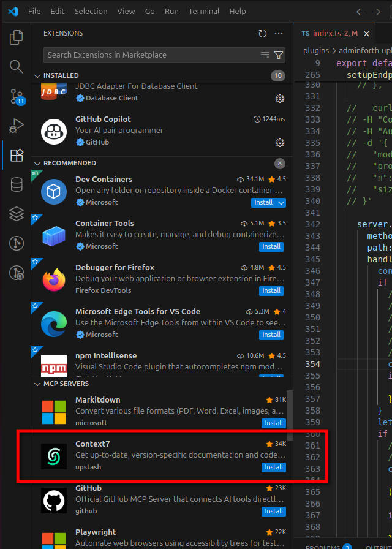Collapse the RECOMMENDED section

(37, 163)
